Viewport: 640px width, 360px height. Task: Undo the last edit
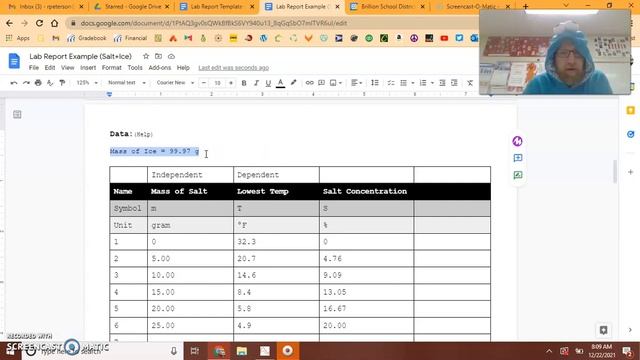[x=14, y=83]
